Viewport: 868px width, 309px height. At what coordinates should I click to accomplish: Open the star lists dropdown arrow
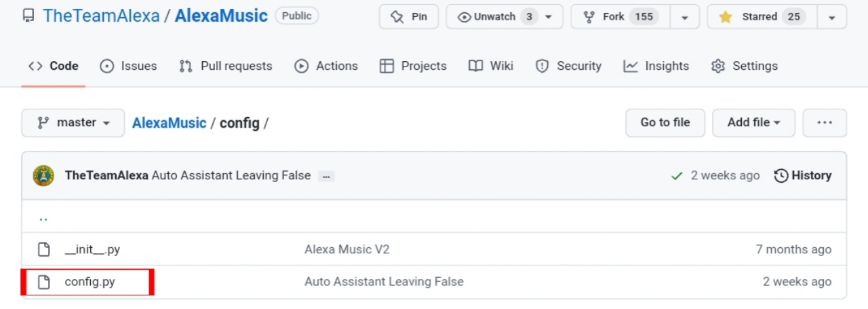832,17
